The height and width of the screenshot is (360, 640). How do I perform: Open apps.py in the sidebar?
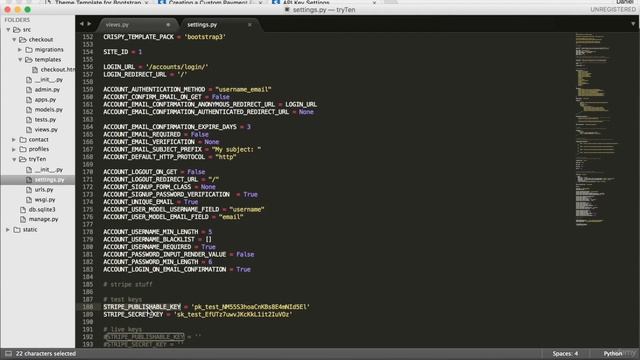tap(45, 100)
